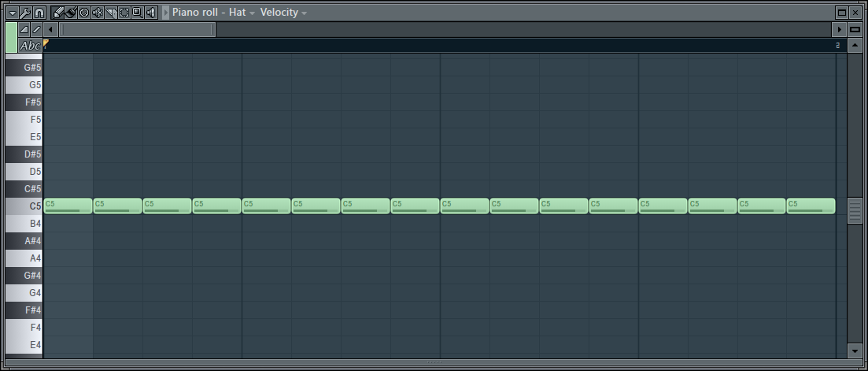Select the Delete tool

click(x=84, y=13)
